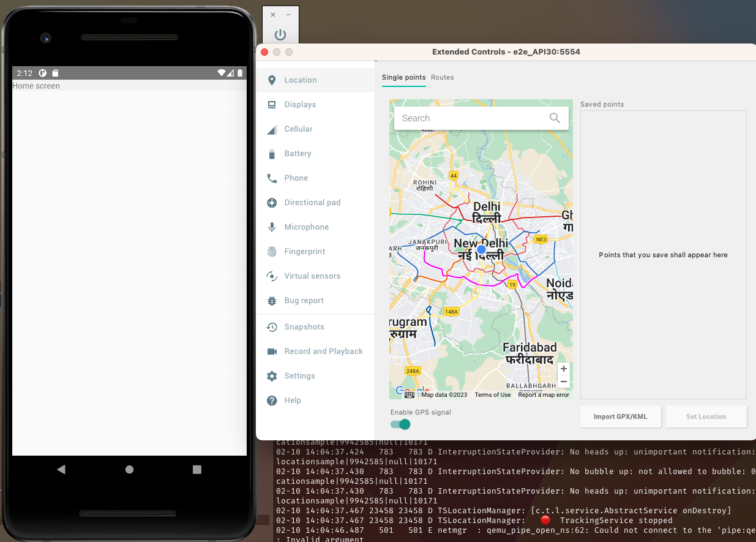
Task: Open the Battery settings
Action: click(298, 153)
